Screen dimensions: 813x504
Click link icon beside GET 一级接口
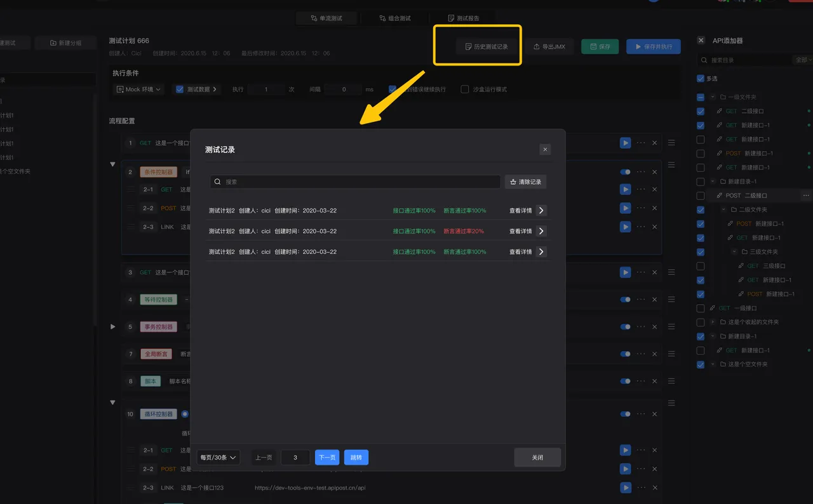(713, 308)
